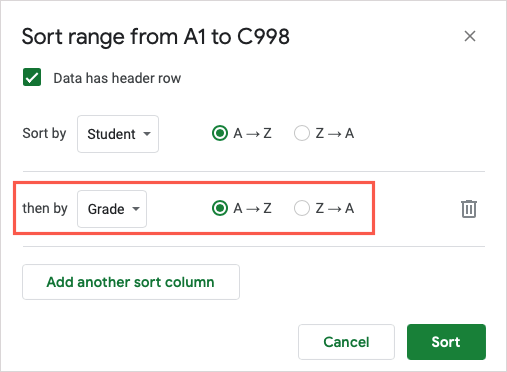507x372 pixels.
Task: Close the Sort range dialog with X
Action: click(470, 36)
